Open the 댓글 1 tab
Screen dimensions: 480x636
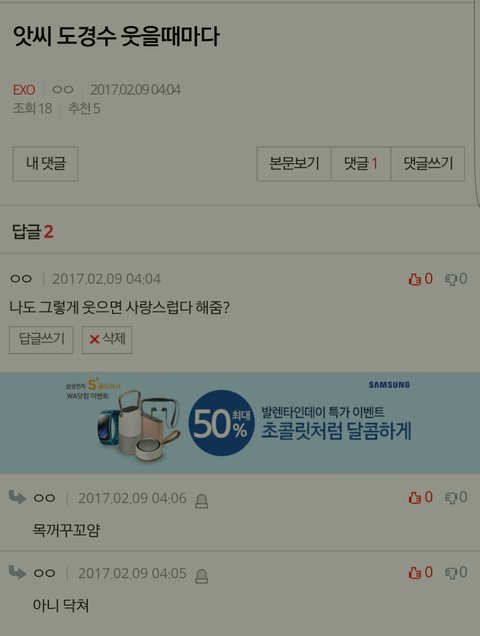pos(361,164)
